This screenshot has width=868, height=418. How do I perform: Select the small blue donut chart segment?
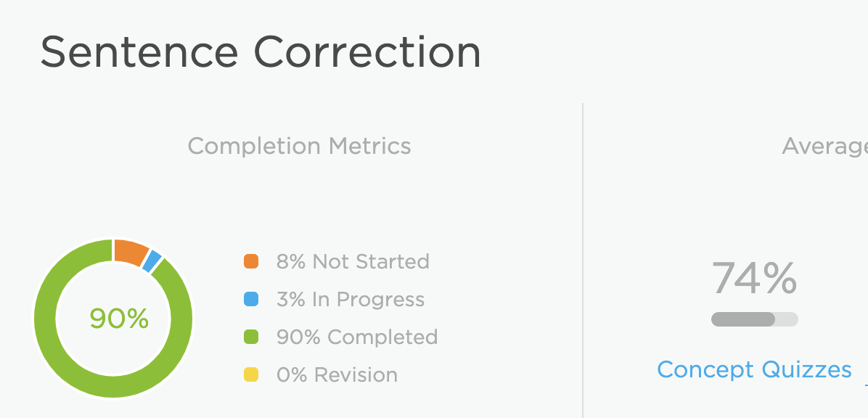pos(152,261)
